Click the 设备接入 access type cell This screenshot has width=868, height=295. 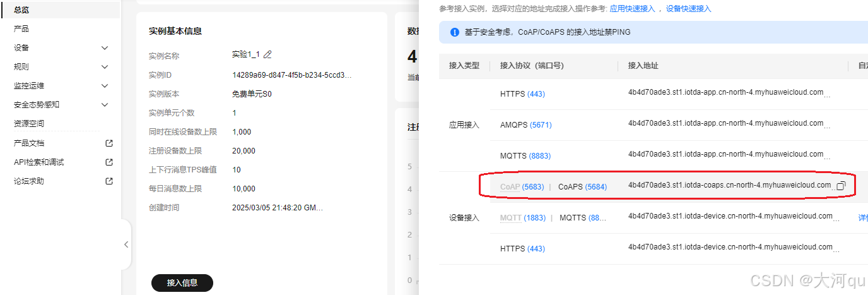(x=464, y=218)
